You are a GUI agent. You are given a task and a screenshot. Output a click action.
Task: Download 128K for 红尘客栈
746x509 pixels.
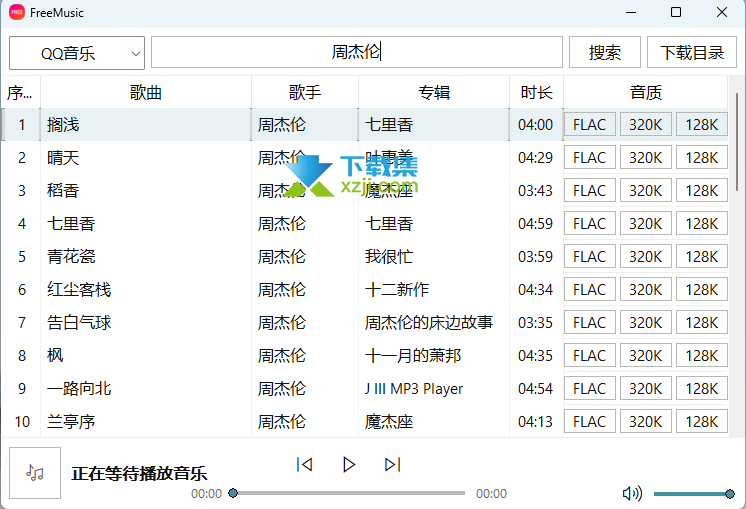point(702,289)
